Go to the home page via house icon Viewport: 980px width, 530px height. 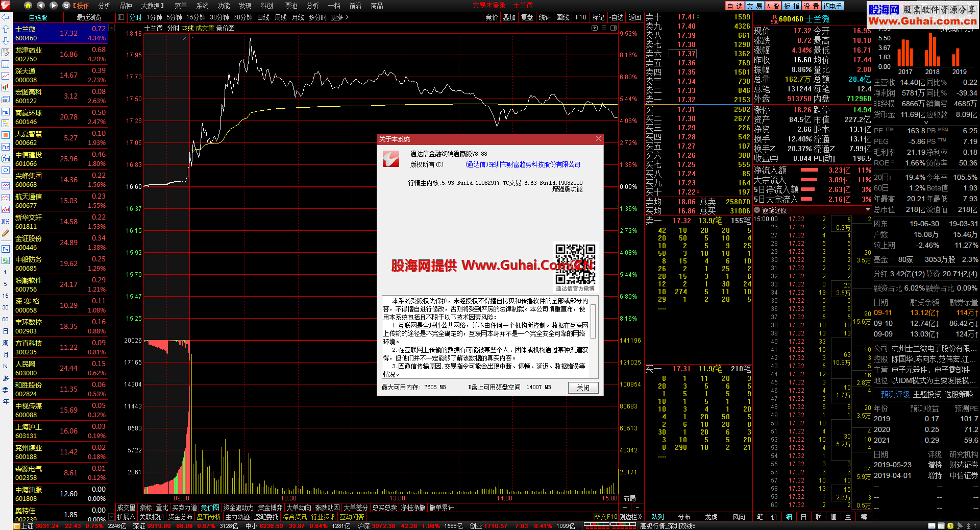(28, 6)
